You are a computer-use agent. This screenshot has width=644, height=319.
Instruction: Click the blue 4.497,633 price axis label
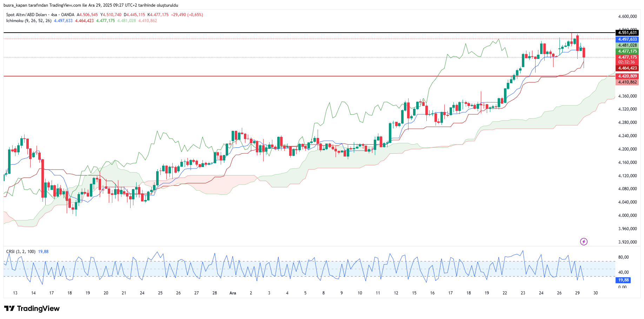coord(627,39)
